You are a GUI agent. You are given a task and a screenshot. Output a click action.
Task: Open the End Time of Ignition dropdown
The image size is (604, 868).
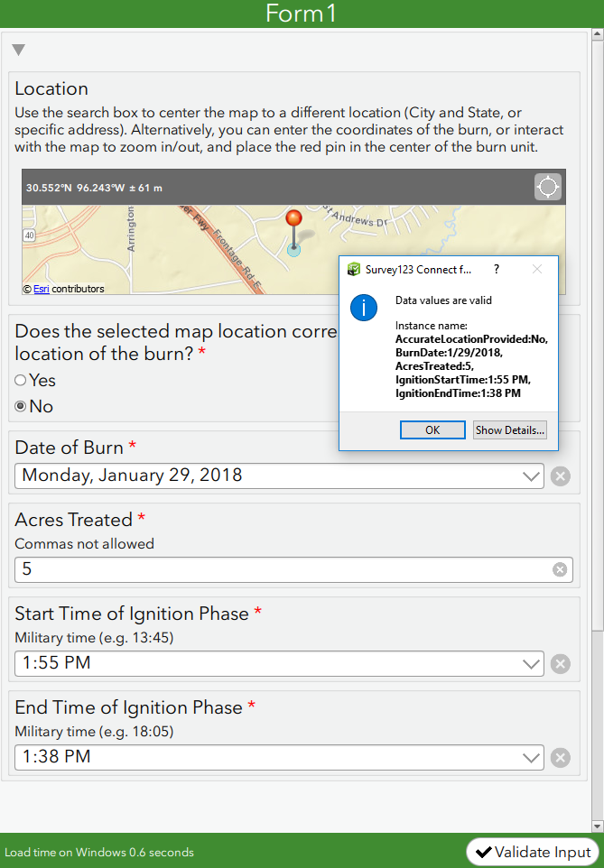(x=531, y=758)
